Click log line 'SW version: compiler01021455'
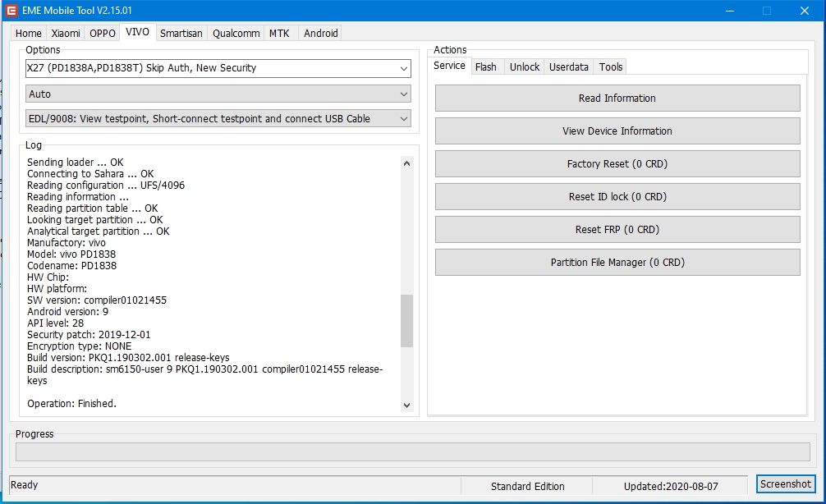 tap(97, 300)
